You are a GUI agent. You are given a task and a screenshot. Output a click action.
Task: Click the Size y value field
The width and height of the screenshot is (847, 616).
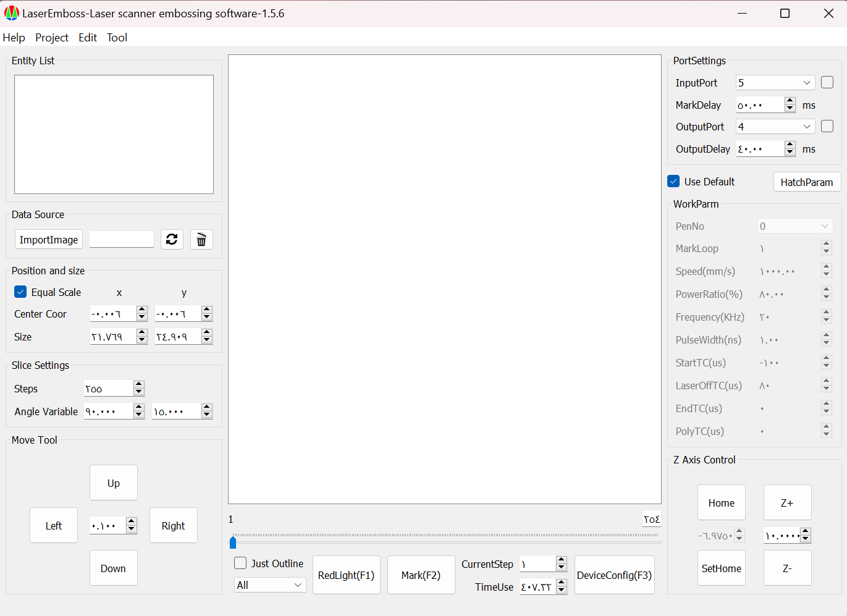[178, 336]
